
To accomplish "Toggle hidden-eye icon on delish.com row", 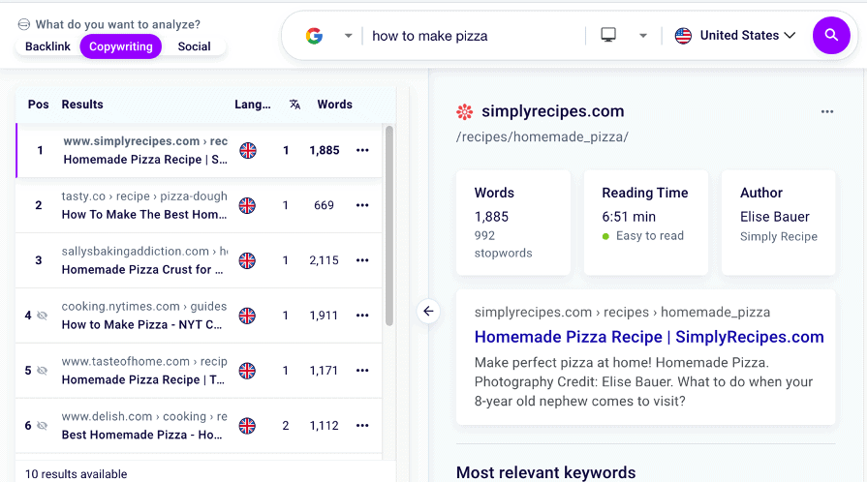I will point(42,426).
